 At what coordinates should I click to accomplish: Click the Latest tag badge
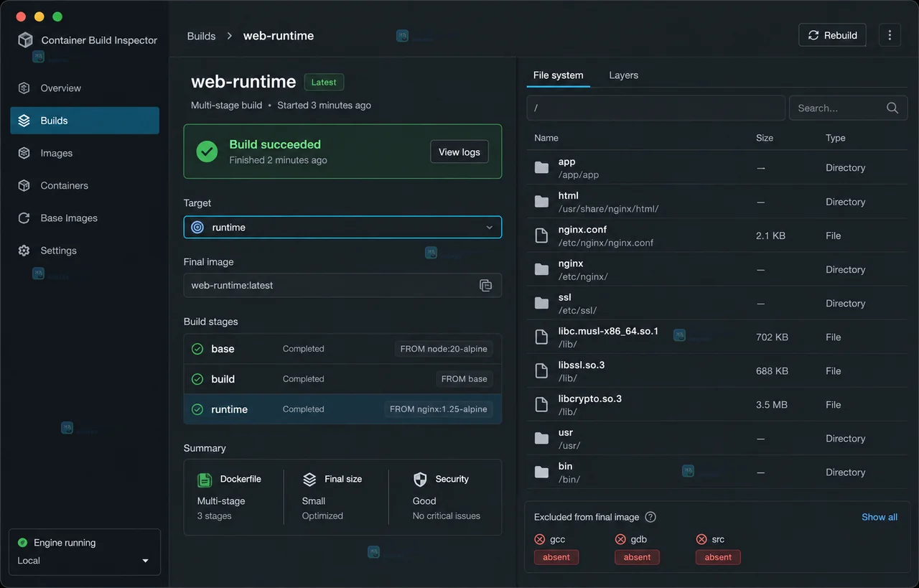pos(324,83)
